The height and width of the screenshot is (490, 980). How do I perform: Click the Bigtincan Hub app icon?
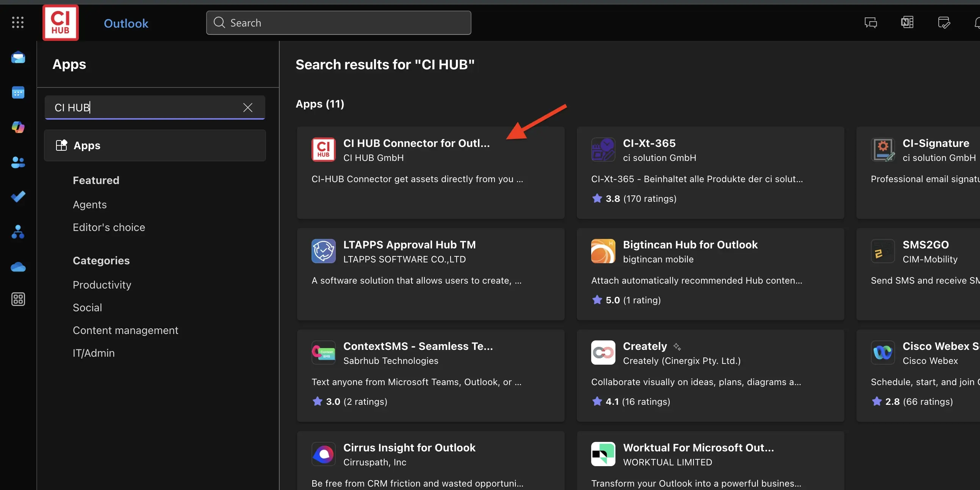(x=603, y=251)
